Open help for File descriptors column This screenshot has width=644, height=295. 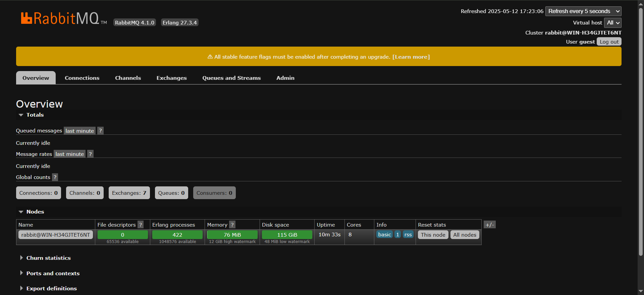tap(141, 225)
